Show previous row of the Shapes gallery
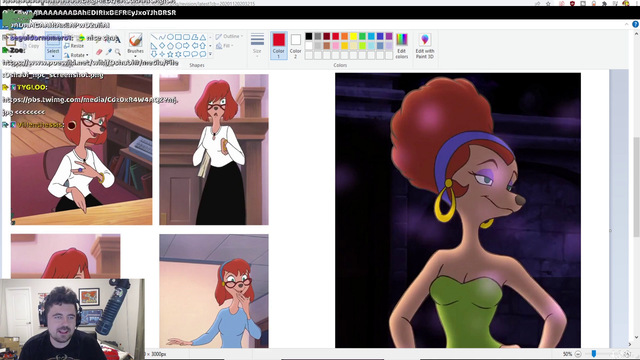 tap(211, 37)
